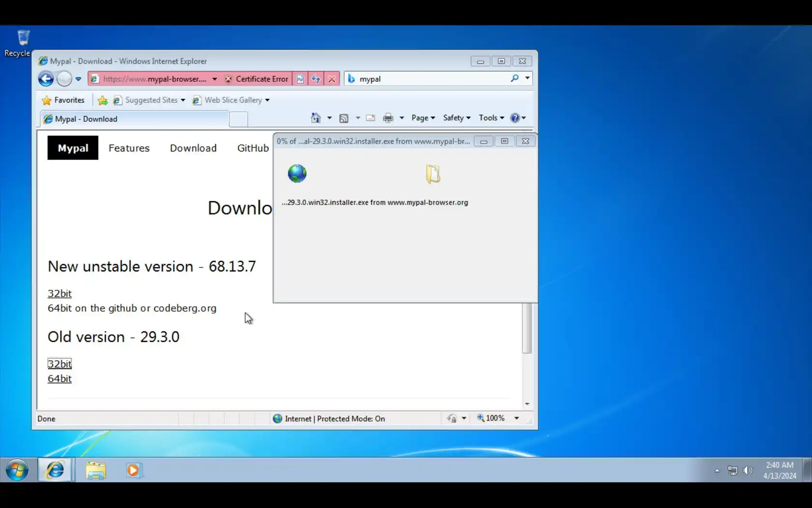This screenshot has height=508, width=812.
Task: Click the Refresh page icon
Action: (316, 79)
